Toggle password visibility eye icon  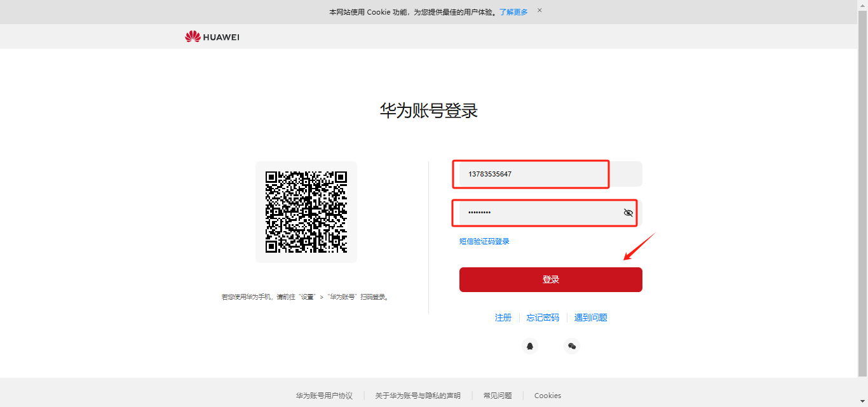pyautogui.click(x=628, y=213)
